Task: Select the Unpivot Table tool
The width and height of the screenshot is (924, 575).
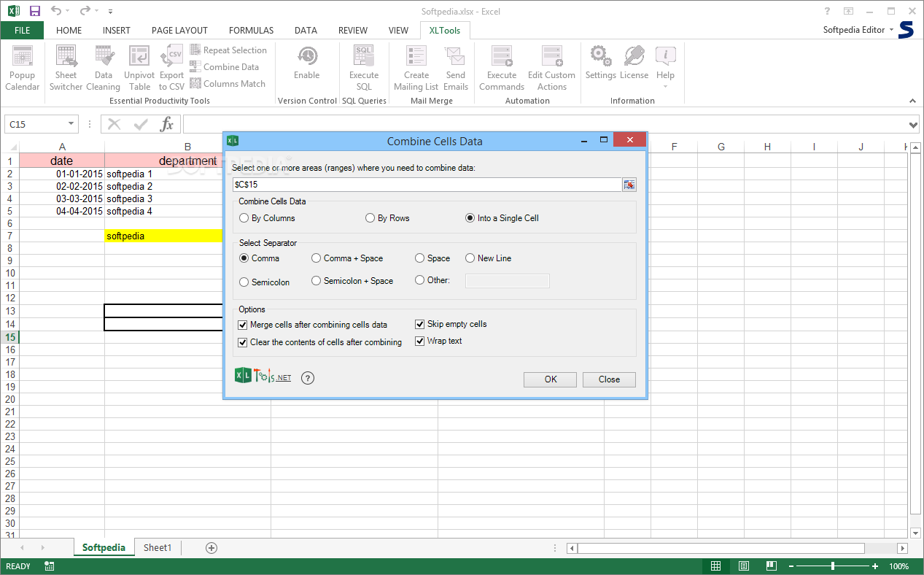Action: pyautogui.click(x=139, y=68)
